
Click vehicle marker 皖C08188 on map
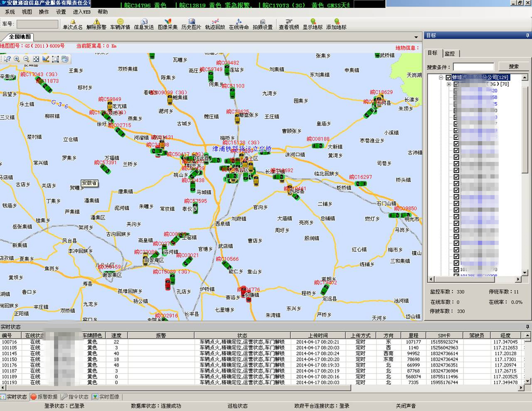pyautogui.click(x=318, y=145)
